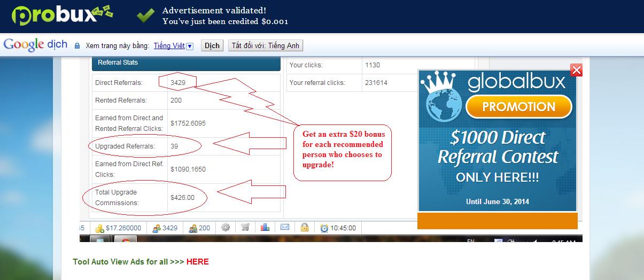Click the Total Upgrade Commissions value $426.00
The height and width of the screenshot is (280, 644).
click(183, 198)
